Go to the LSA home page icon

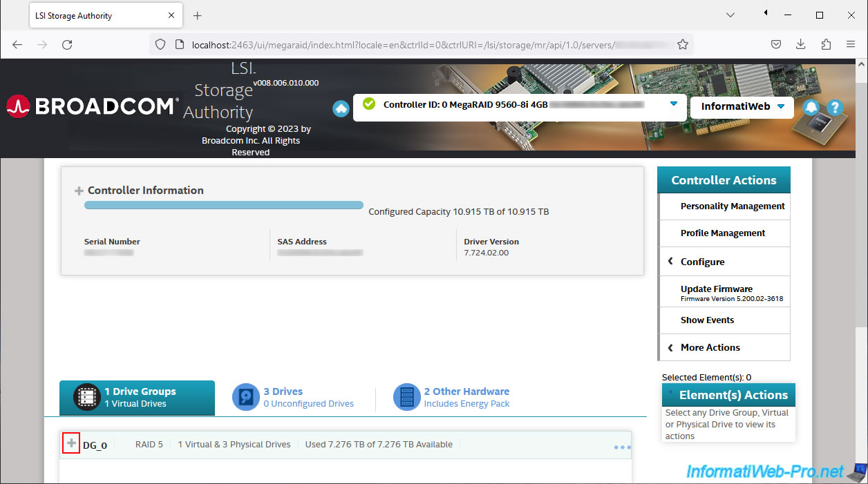tap(341, 108)
